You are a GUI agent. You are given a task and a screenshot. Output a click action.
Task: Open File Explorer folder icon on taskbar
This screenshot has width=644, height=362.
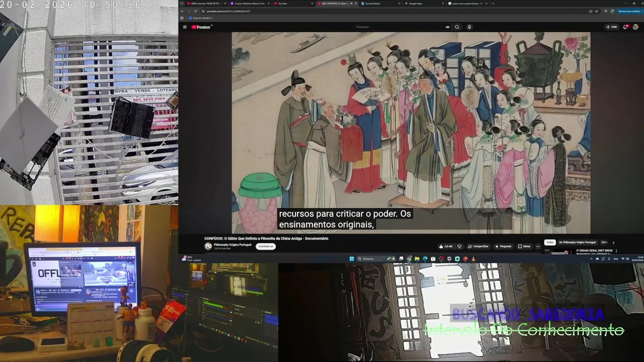pos(417,259)
